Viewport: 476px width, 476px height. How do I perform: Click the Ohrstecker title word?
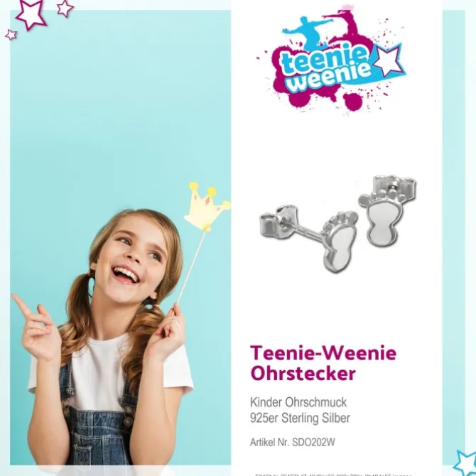(x=303, y=374)
